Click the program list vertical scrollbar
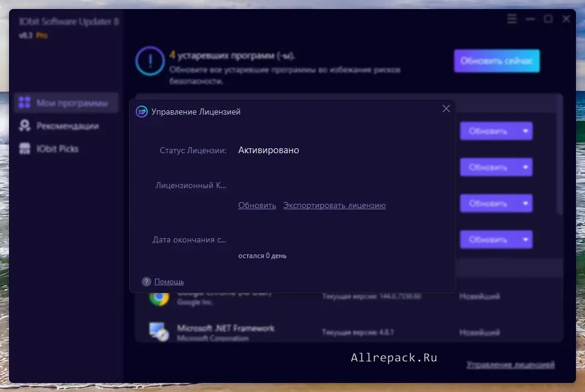Viewport: 585px width, 392px height. [x=560, y=156]
